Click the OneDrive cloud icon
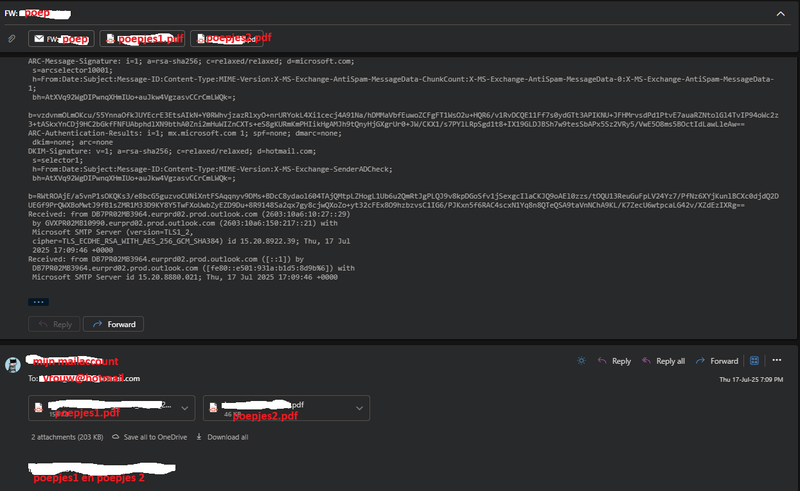Image resolution: width=800 pixels, height=491 pixels. (x=116, y=437)
